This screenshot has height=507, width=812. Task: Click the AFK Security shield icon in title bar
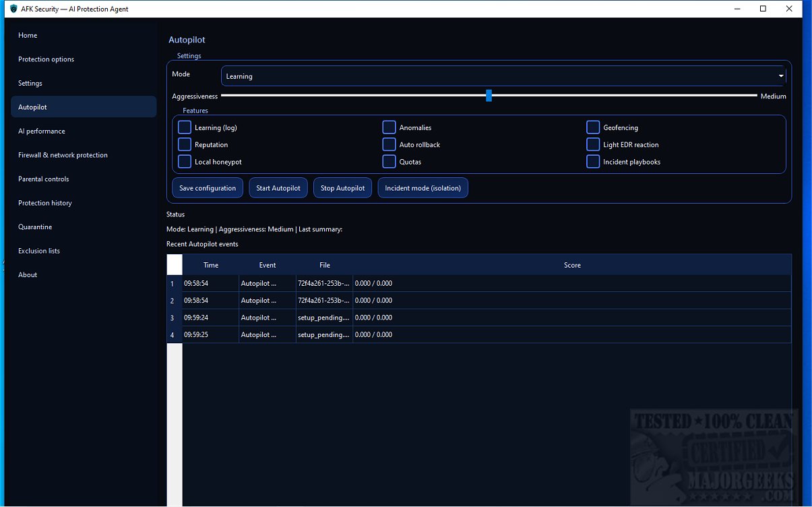[13, 9]
